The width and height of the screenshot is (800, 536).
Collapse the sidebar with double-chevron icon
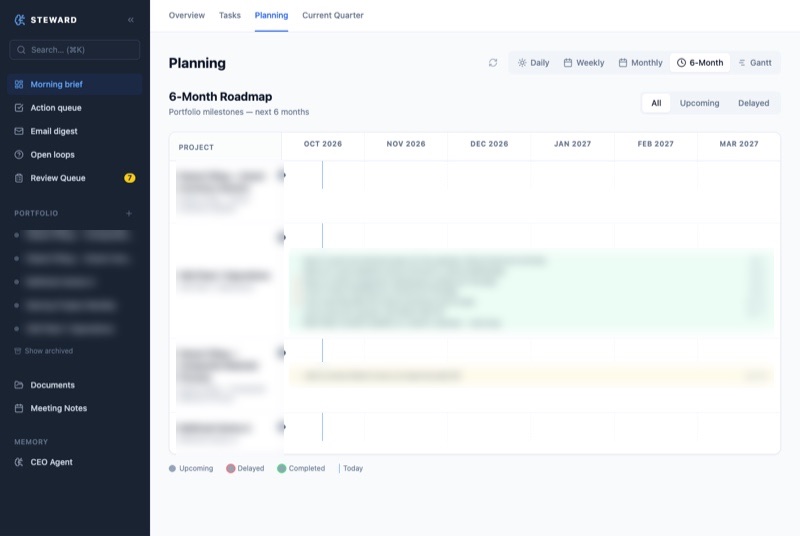click(131, 20)
